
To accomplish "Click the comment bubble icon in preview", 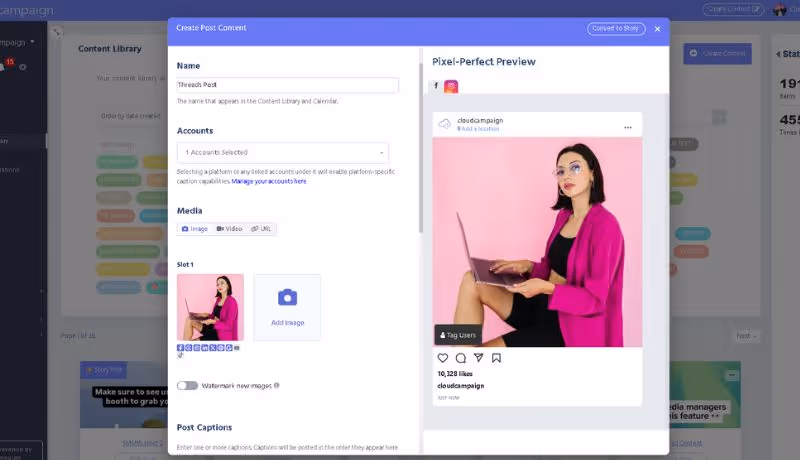I will coord(461,358).
